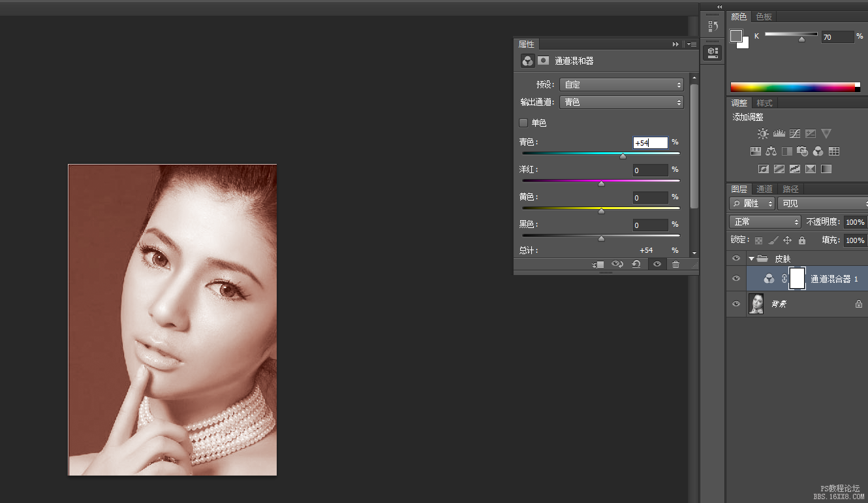The image size is (868, 503).
Task: Click the 不透明度 opacity field
Action: tap(855, 222)
